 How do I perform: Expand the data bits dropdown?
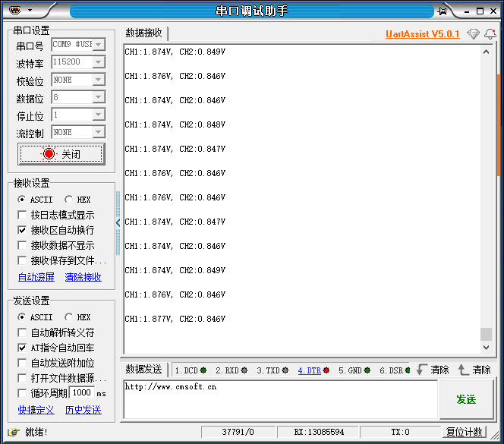click(99, 97)
